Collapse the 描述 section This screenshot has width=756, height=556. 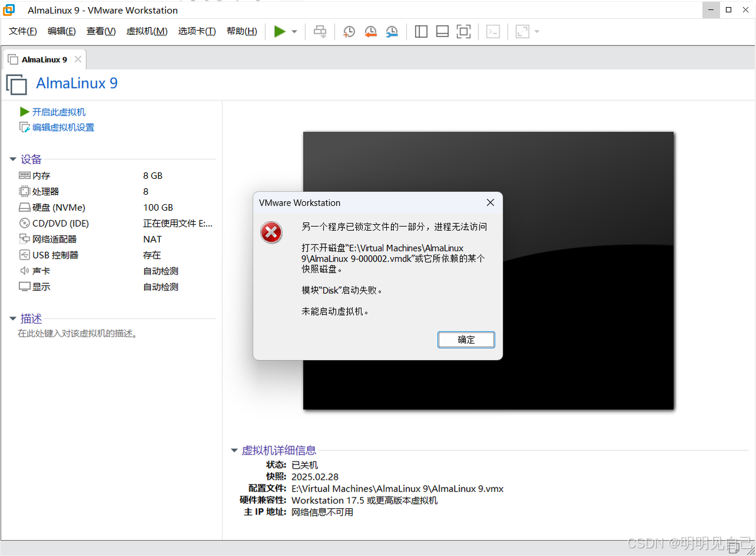13,319
